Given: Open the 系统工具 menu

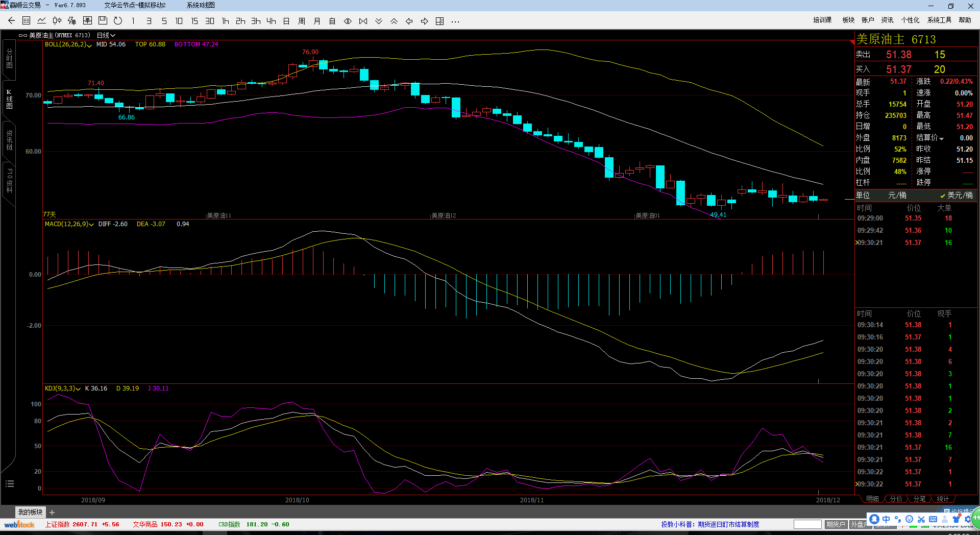Looking at the screenshot, I should (939, 20).
